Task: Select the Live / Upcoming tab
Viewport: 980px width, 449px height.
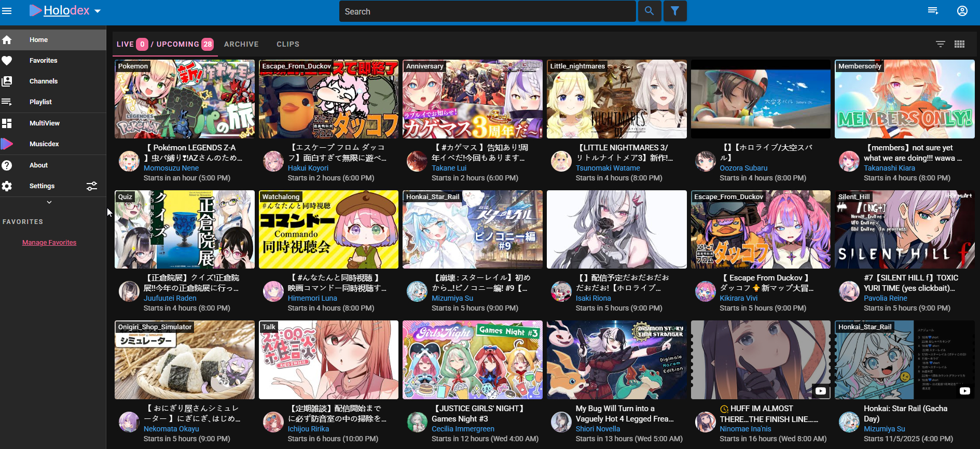Action: tap(165, 44)
